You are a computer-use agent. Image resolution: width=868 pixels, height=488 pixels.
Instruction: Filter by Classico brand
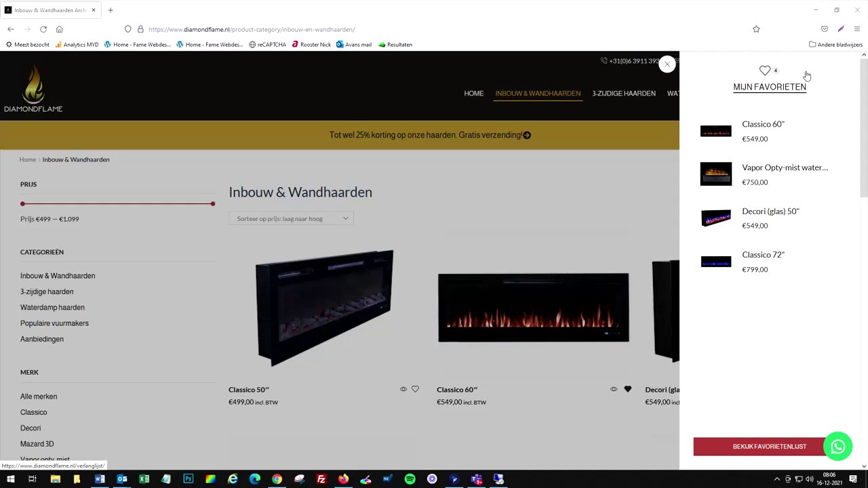(33, 413)
